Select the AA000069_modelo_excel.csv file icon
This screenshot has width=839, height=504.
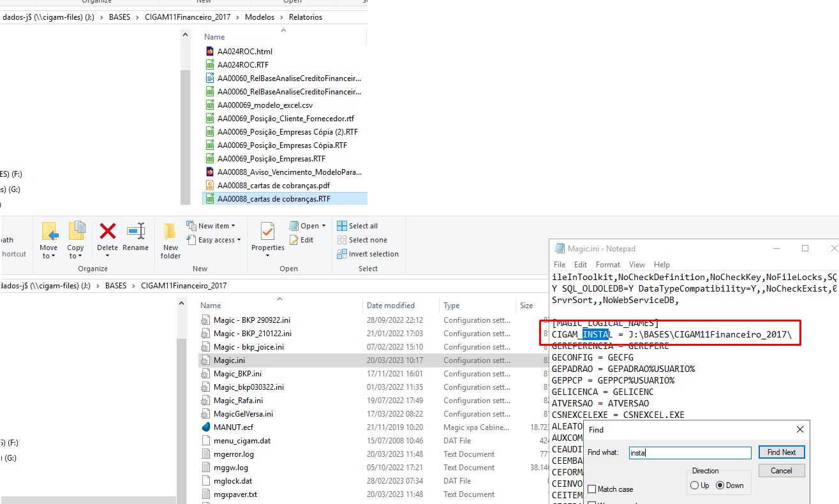point(209,105)
